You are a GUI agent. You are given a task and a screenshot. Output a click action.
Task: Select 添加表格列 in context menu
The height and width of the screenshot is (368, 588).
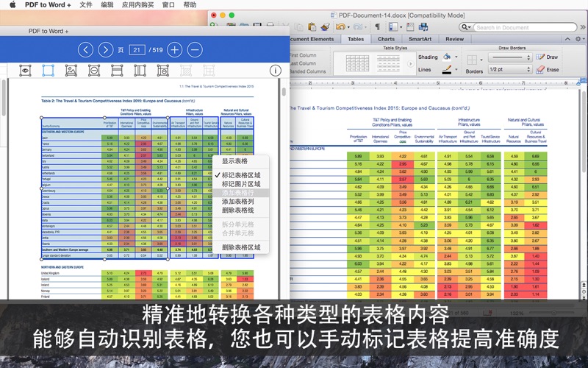[x=241, y=202]
